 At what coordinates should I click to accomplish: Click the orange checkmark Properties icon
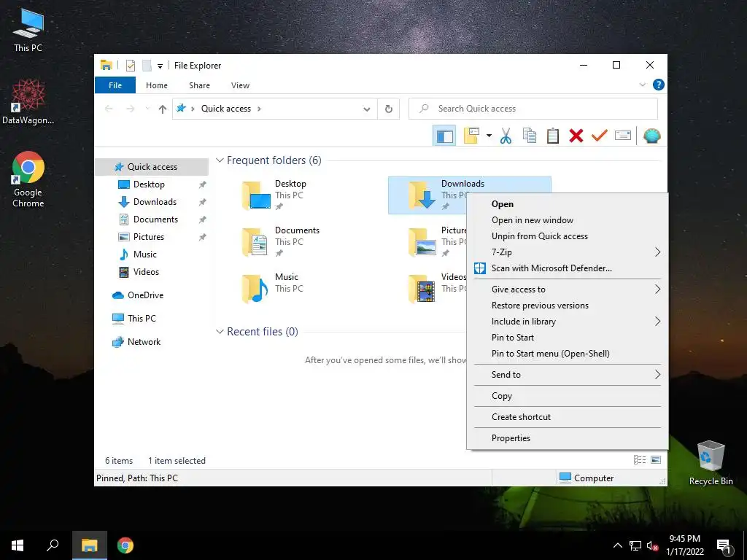[600, 136]
